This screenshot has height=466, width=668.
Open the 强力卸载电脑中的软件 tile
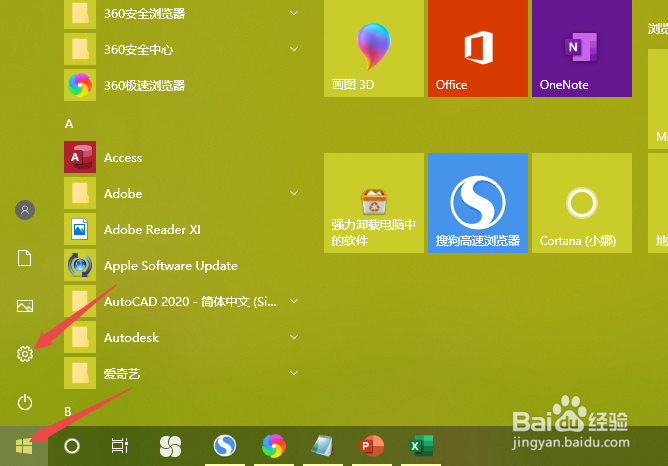coord(374,203)
